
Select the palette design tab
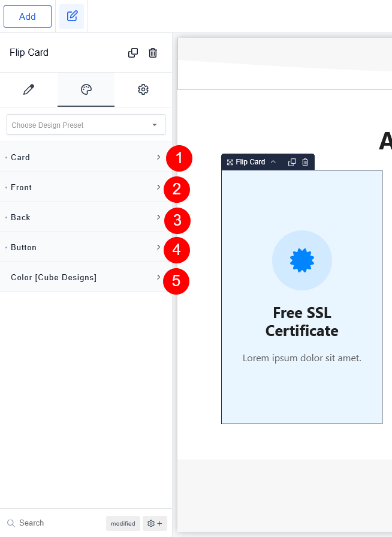click(x=86, y=89)
